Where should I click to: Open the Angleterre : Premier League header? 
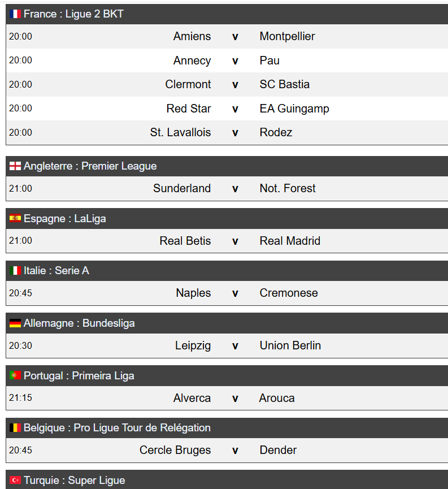click(x=90, y=166)
